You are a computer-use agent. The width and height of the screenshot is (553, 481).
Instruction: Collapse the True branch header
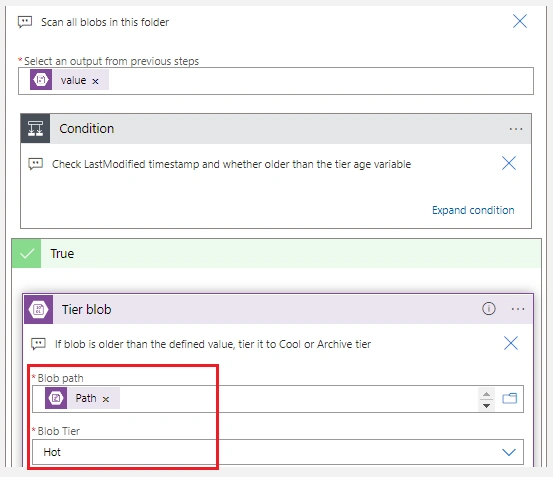(x=276, y=254)
